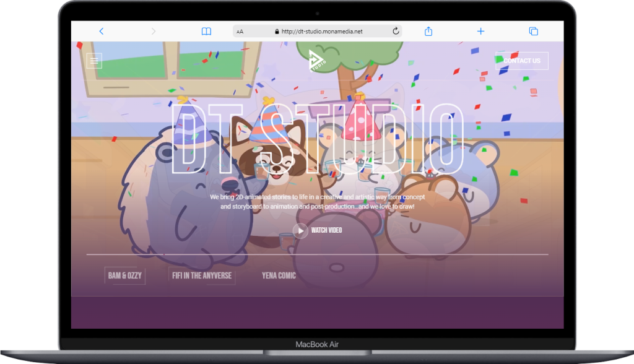
Task: Click the slide progress bar above tabs
Action: pos(318,254)
